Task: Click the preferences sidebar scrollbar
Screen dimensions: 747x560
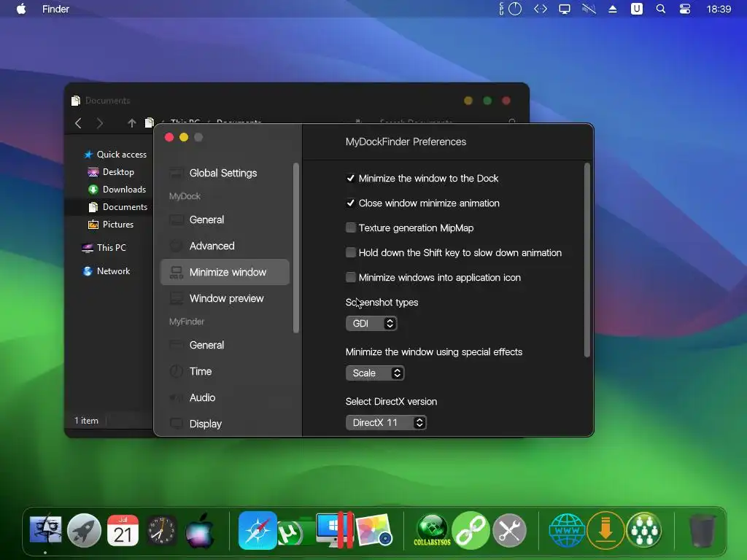Action: tap(296, 248)
